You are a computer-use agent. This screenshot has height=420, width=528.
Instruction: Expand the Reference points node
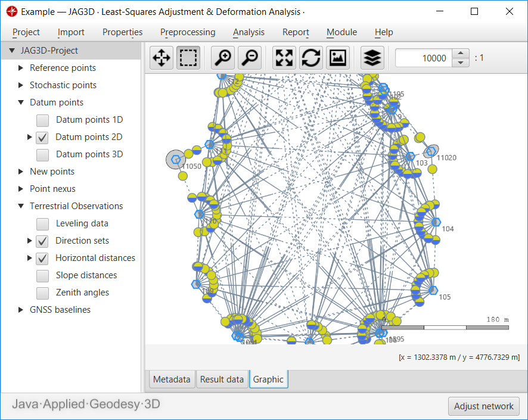[20, 68]
